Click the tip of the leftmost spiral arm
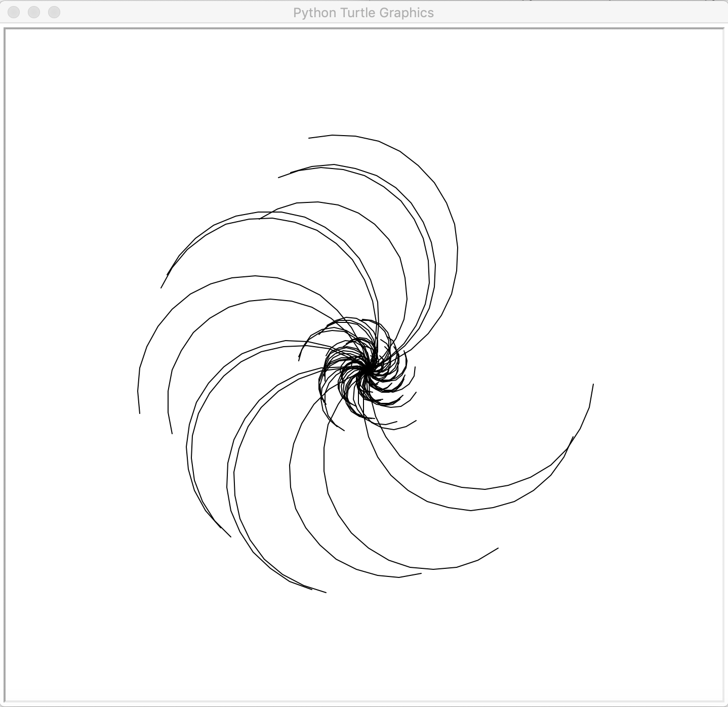Viewport: 728px width, 707px height. tap(139, 413)
